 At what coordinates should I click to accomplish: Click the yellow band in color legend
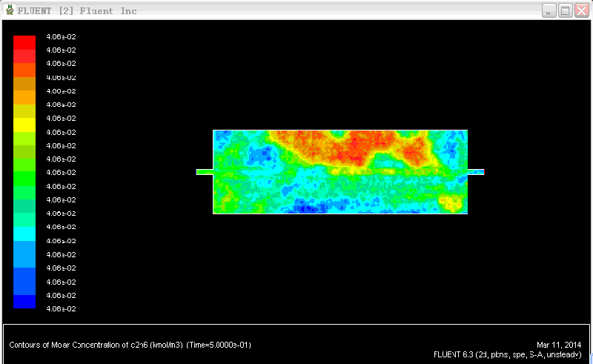point(24,125)
